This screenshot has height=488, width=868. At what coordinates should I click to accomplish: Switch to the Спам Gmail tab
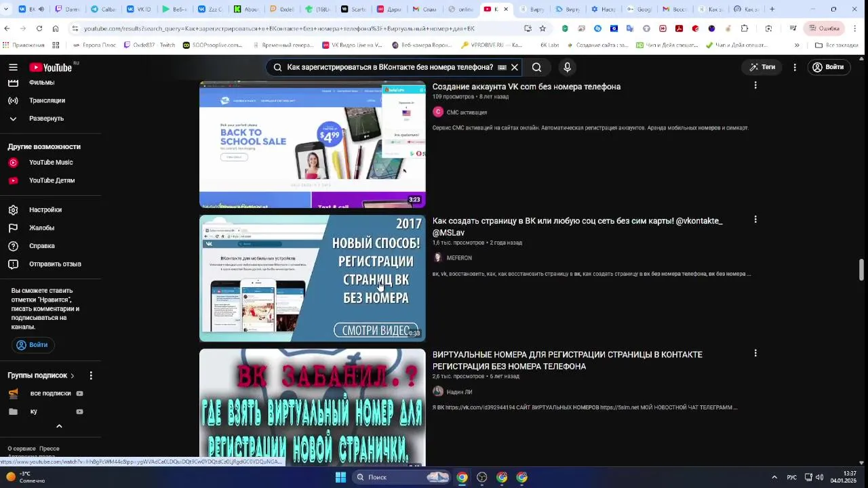(x=425, y=9)
